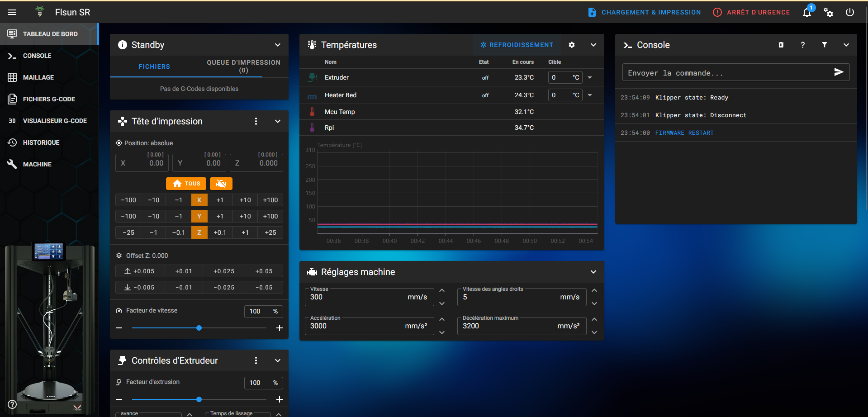
Task: Click Arrêt d'urgence button
Action: [751, 12]
